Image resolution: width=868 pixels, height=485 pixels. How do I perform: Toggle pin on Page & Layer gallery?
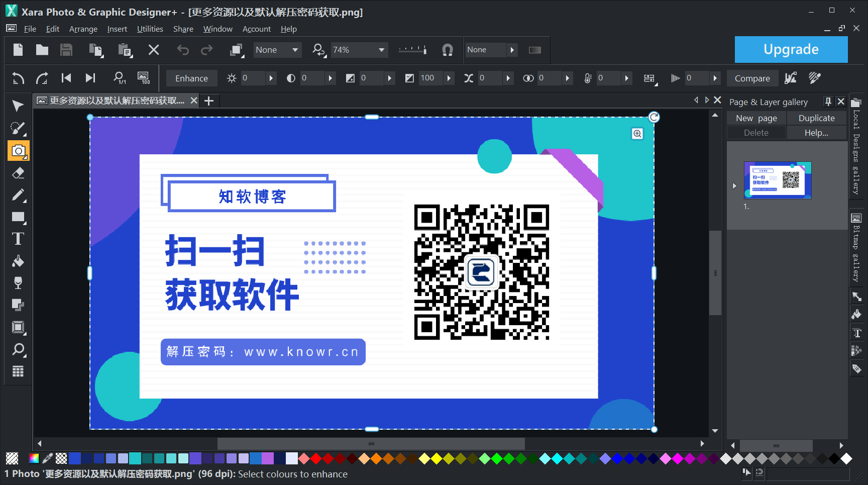click(828, 102)
